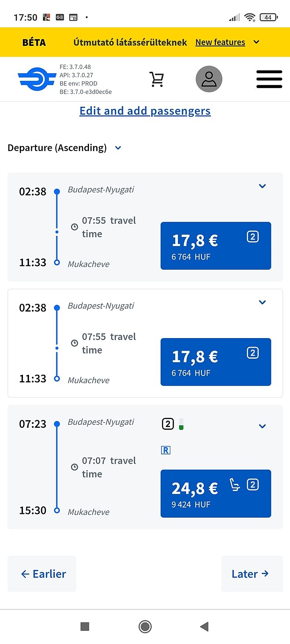The image size is (290, 644).
Task: Click the R reservation required icon
Action: [166, 450]
